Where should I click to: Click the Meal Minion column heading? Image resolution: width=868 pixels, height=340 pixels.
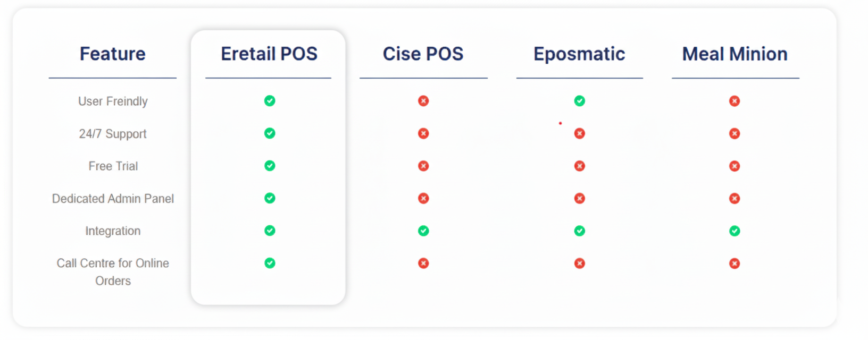click(x=735, y=54)
